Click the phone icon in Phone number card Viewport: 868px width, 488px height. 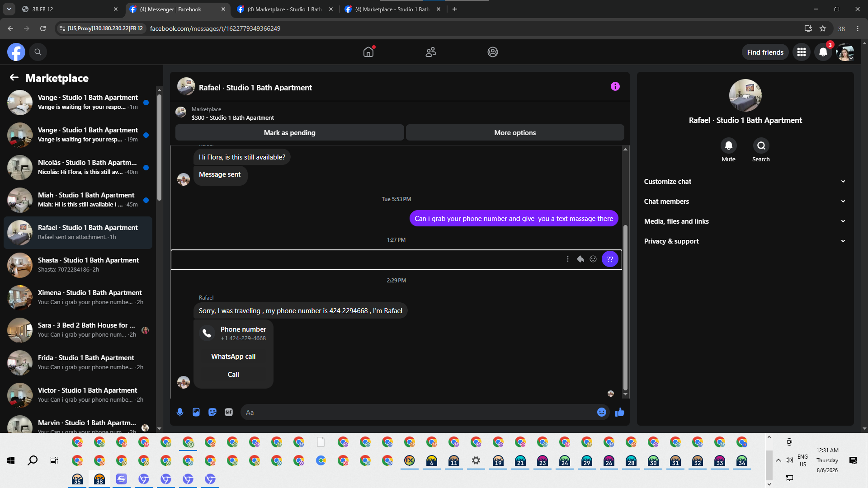[x=207, y=333]
